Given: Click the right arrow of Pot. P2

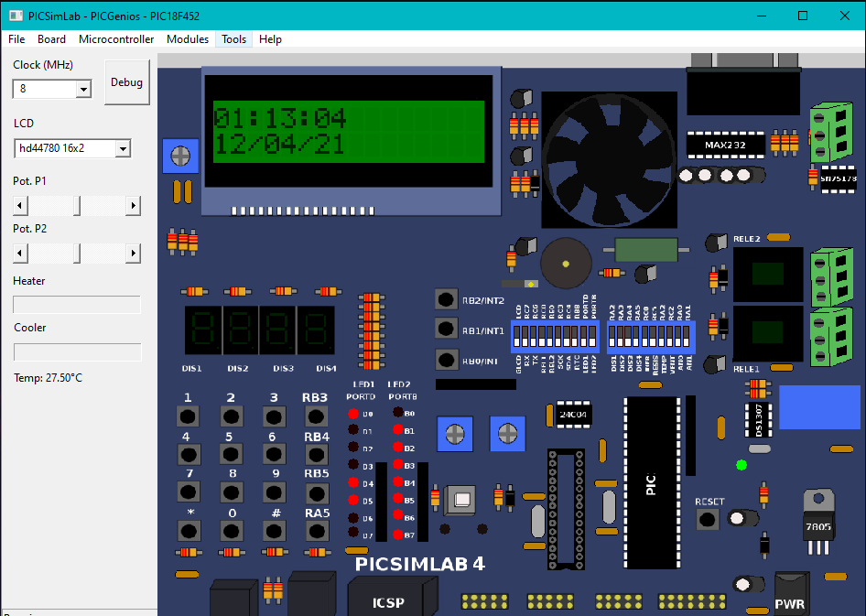Looking at the screenshot, I should click(135, 253).
